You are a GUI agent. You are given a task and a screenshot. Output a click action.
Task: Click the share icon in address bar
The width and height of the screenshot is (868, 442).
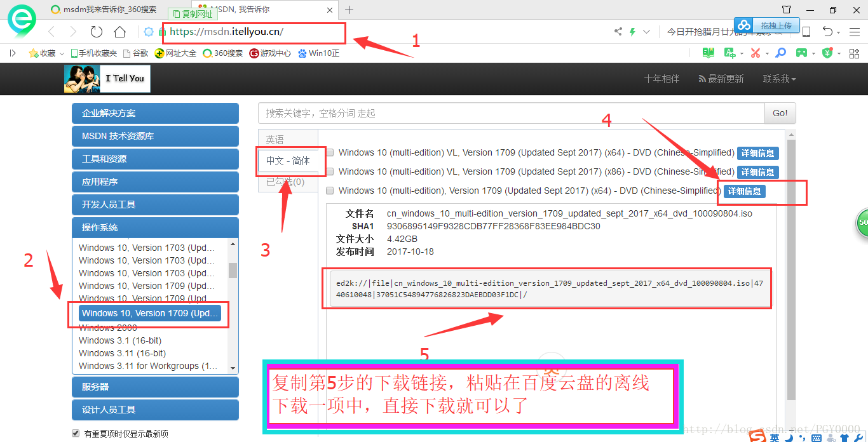click(618, 32)
